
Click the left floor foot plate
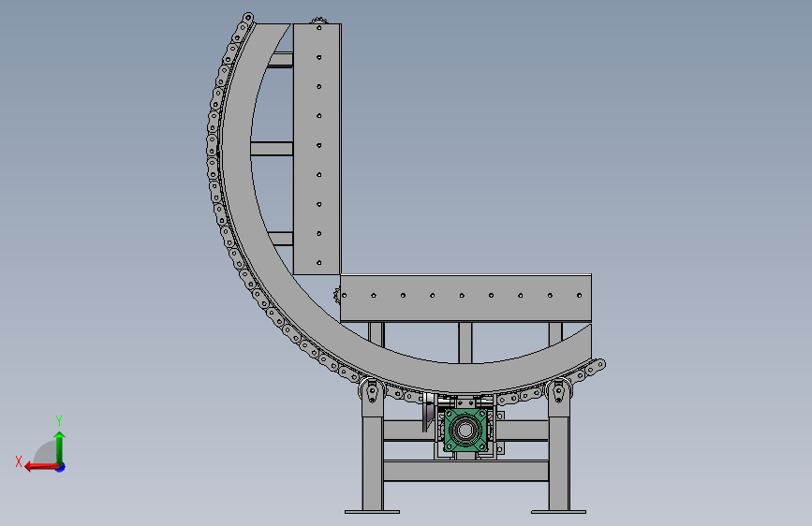click(372, 512)
